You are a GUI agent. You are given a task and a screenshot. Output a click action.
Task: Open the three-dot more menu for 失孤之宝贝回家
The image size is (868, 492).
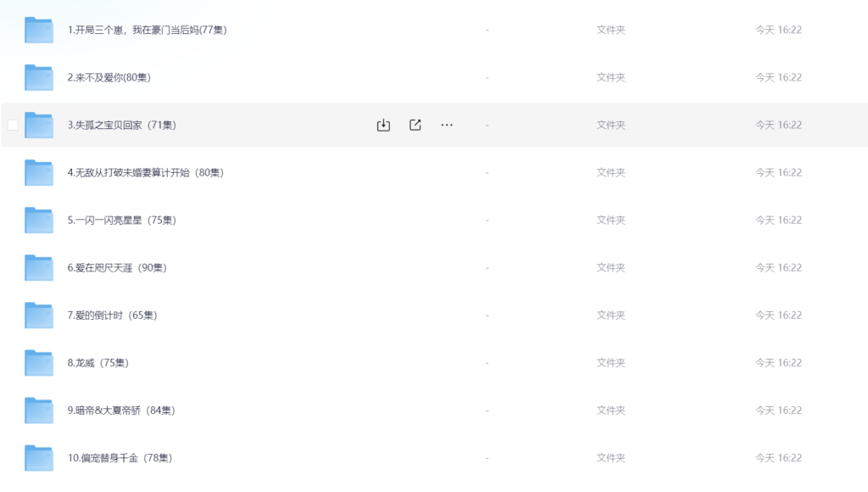pos(447,125)
